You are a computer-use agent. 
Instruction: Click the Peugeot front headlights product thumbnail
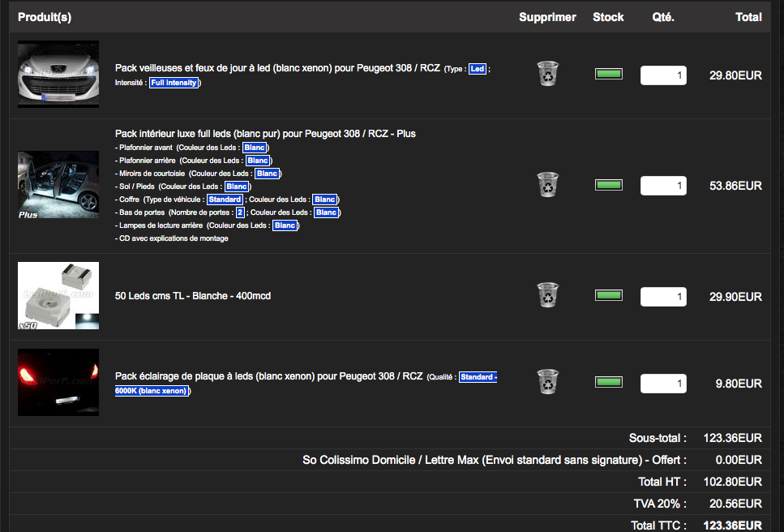tap(58, 75)
